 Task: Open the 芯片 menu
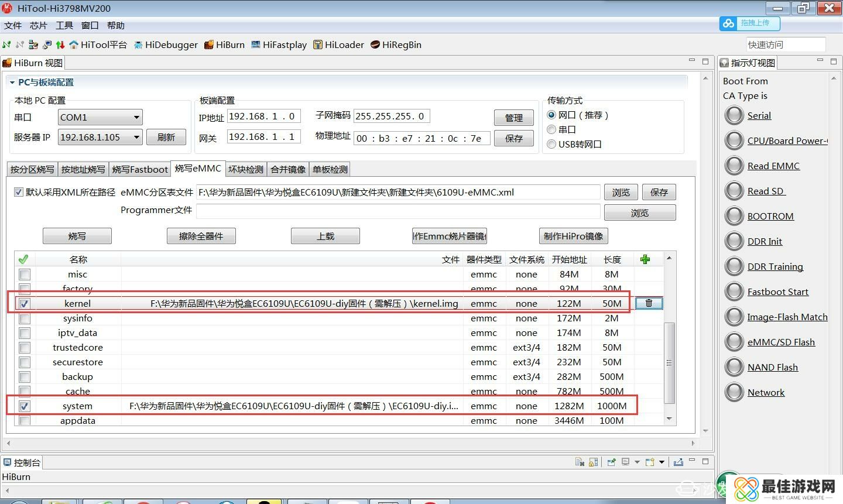tap(38, 26)
